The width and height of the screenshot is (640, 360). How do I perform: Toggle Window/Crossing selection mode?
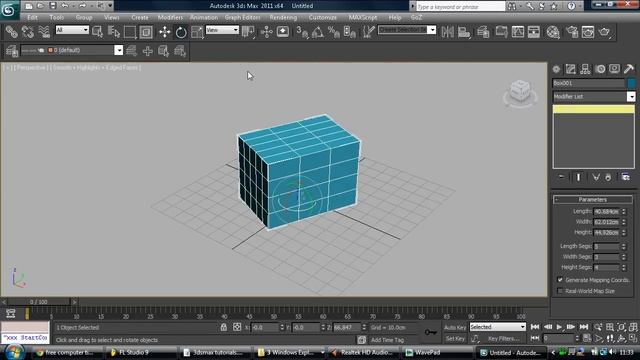pyautogui.click(x=146, y=32)
